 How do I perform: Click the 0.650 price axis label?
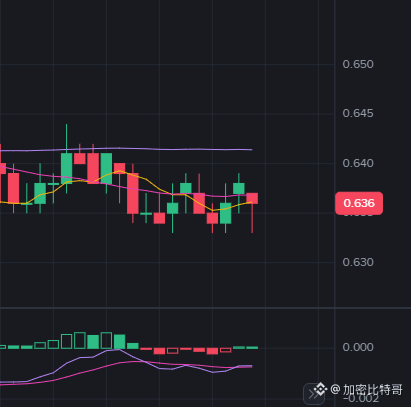click(x=358, y=64)
